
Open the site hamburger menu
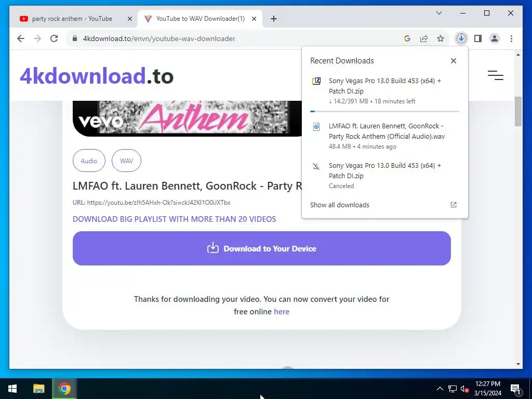click(495, 75)
